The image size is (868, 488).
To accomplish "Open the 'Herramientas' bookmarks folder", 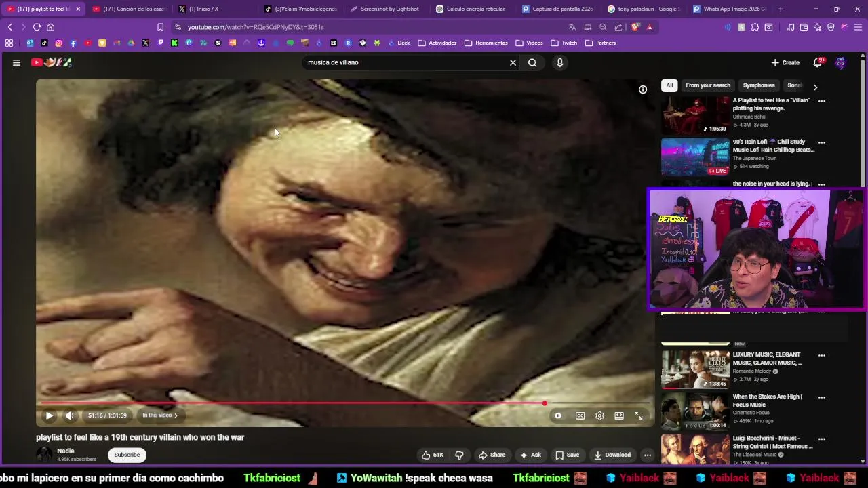I will [486, 43].
